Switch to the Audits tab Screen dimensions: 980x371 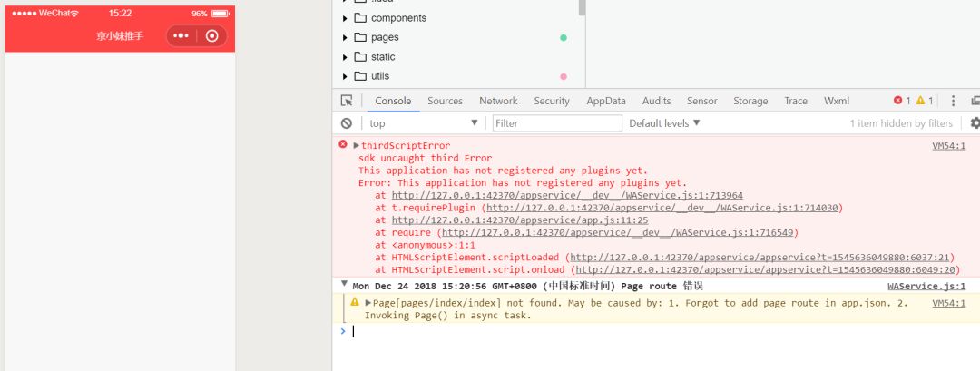coord(656,101)
